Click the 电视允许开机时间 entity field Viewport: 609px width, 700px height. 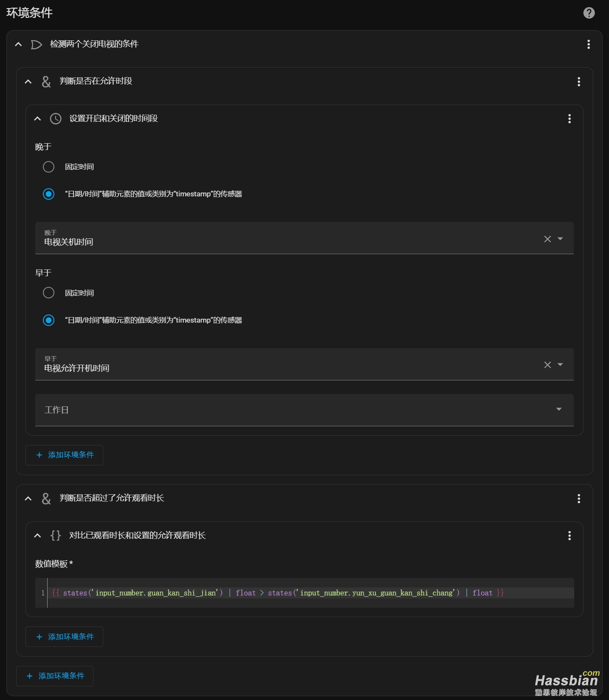tap(304, 364)
